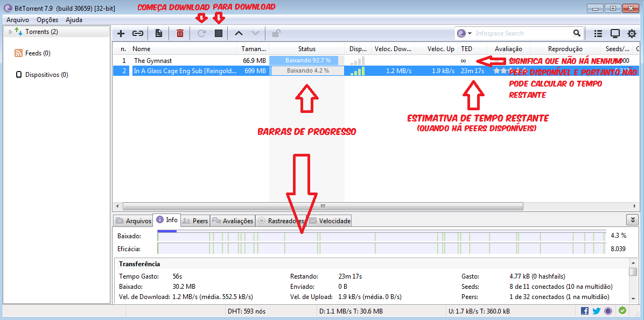Remove the selected torrent with the trash icon
This screenshot has width=644, height=320.
click(x=180, y=33)
